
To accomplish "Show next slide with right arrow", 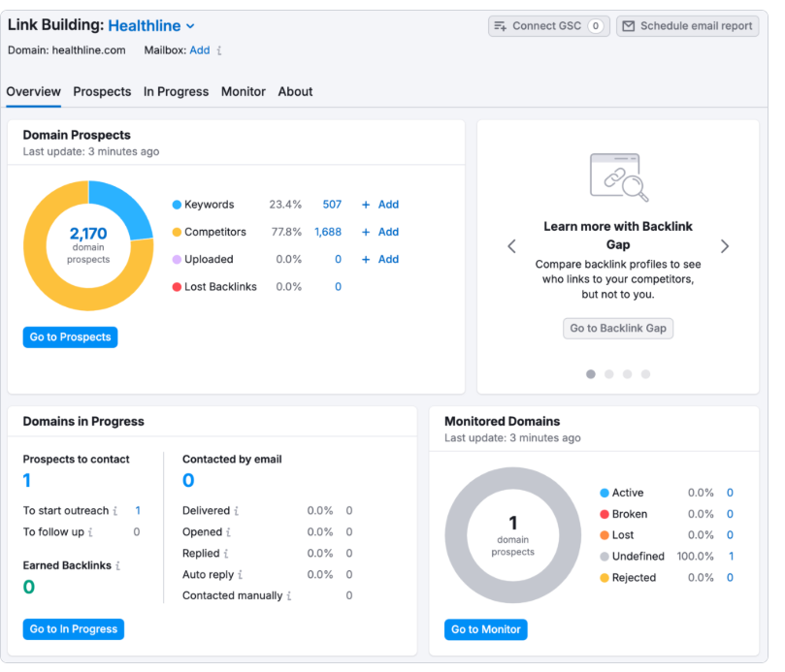I will [x=725, y=246].
